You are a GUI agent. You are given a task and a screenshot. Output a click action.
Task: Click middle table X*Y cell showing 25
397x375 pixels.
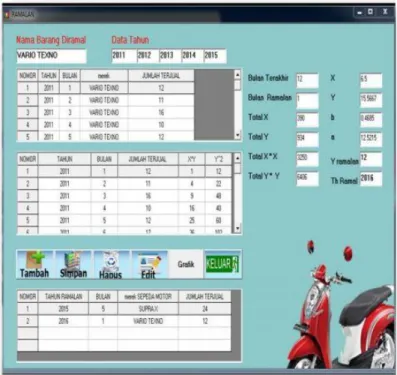click(192, 220)
